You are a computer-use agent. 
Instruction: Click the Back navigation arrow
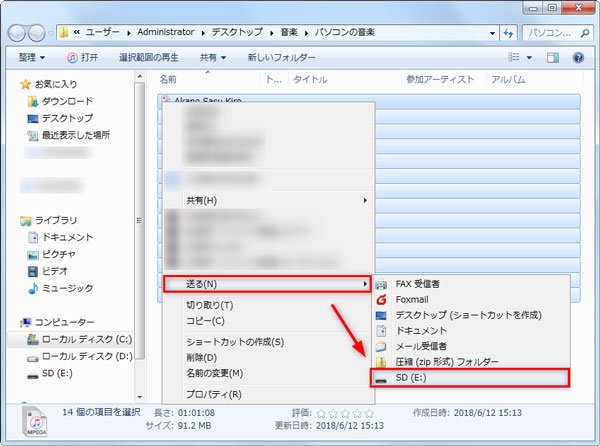click(17, 33)
